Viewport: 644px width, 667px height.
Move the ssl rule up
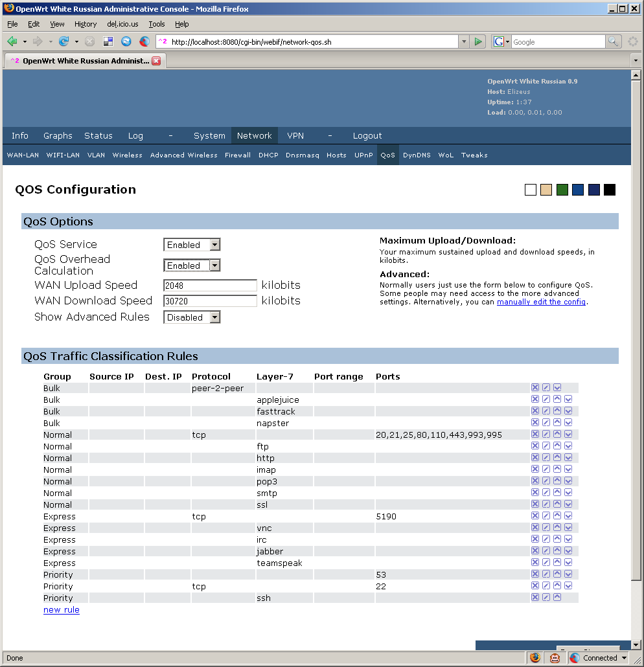[x=557, y=504]
